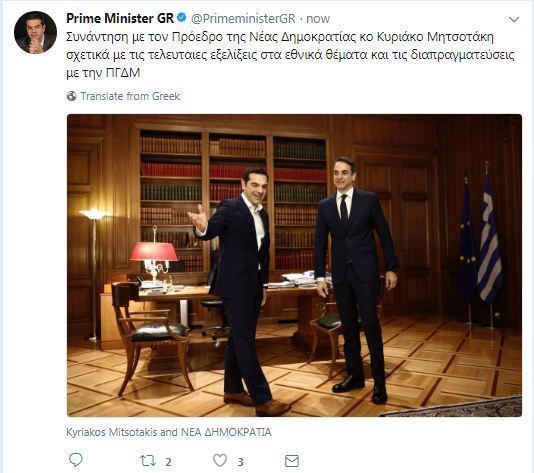Image resolution: width=534 pixels, height=473 pixels.
Task: Enlarge the attached meeting photo
Action: pyautogui.click(x=294, y=265)
